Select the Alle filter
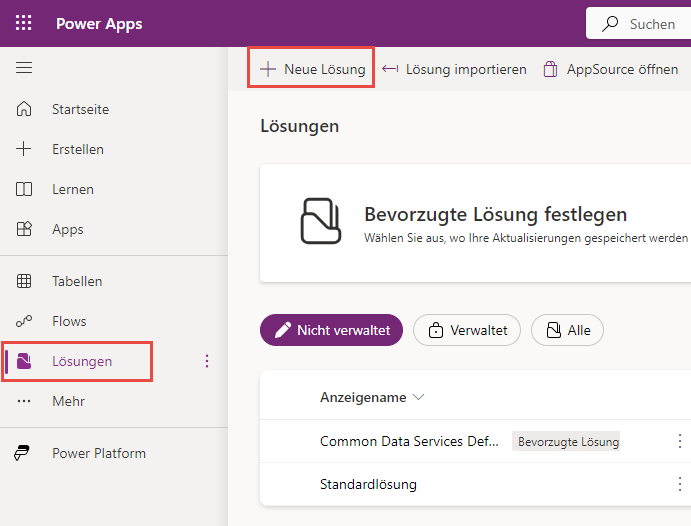The height and width of the screenshot is (526, 691). [567, 330]
